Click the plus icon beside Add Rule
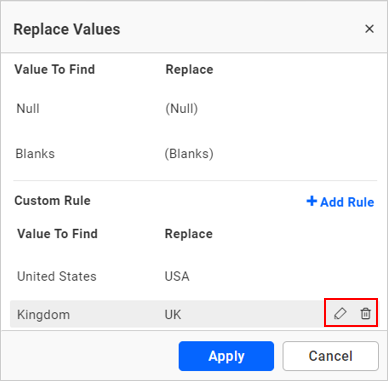 [311, 201]
